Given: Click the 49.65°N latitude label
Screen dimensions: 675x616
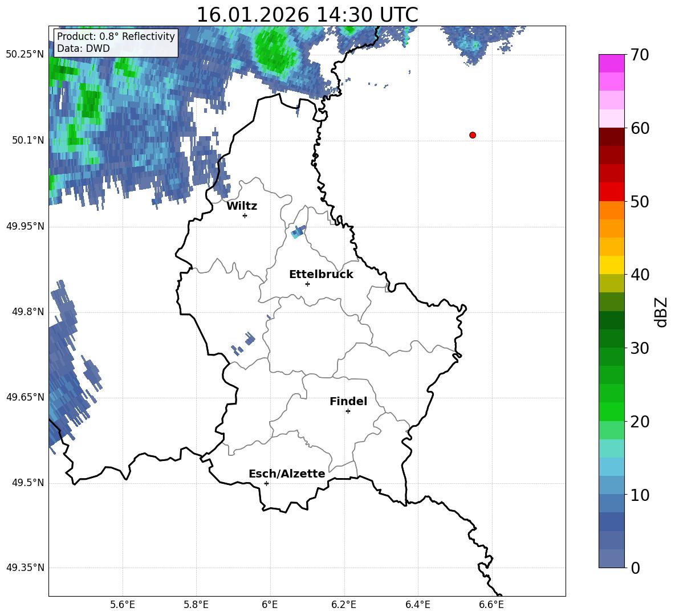Looking at the screenshot, I should pyautogui.click(x=25, y=397).
